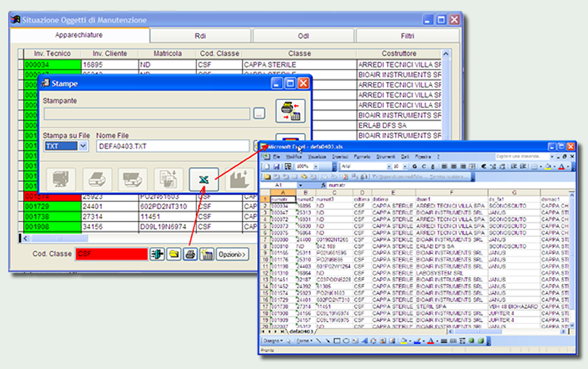Browse for printer with the ellipsis button

point(259,113)
